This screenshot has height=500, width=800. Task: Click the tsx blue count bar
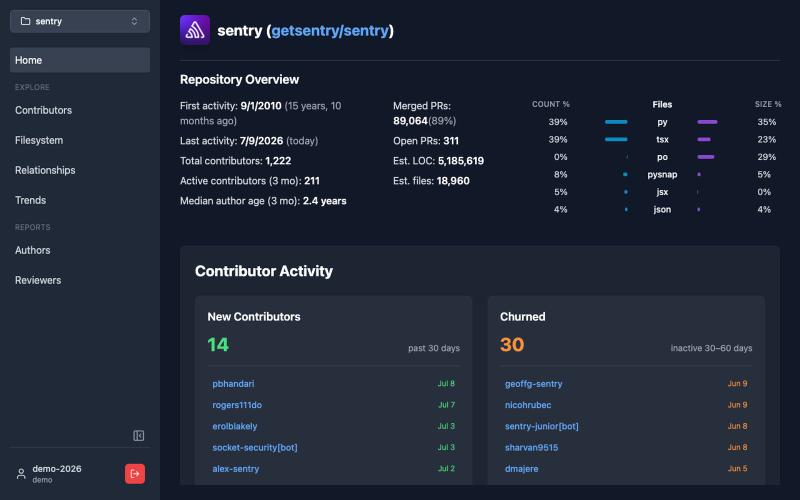coord(616,139)
